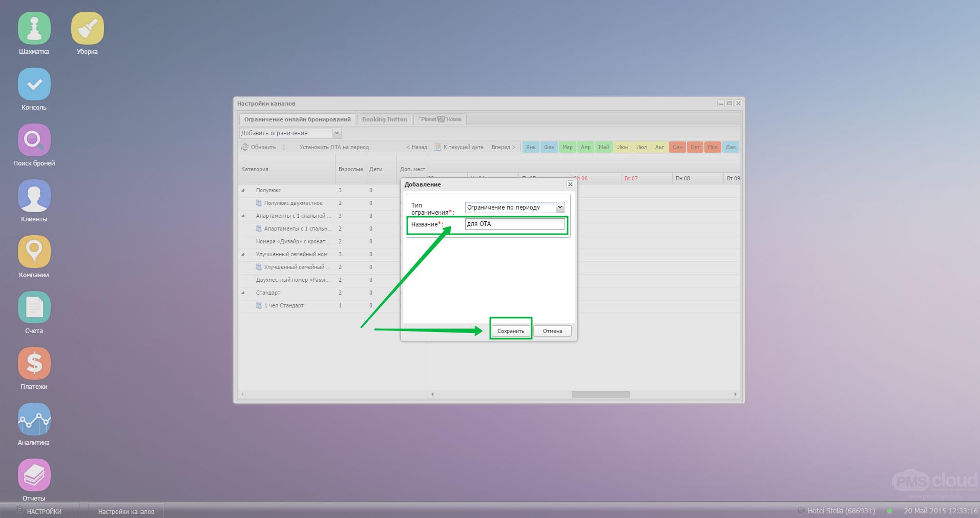Image resolution: width=980 pixels, height=518 pixels.
Task: Click К текущей дате label
Action: (464, 147)
